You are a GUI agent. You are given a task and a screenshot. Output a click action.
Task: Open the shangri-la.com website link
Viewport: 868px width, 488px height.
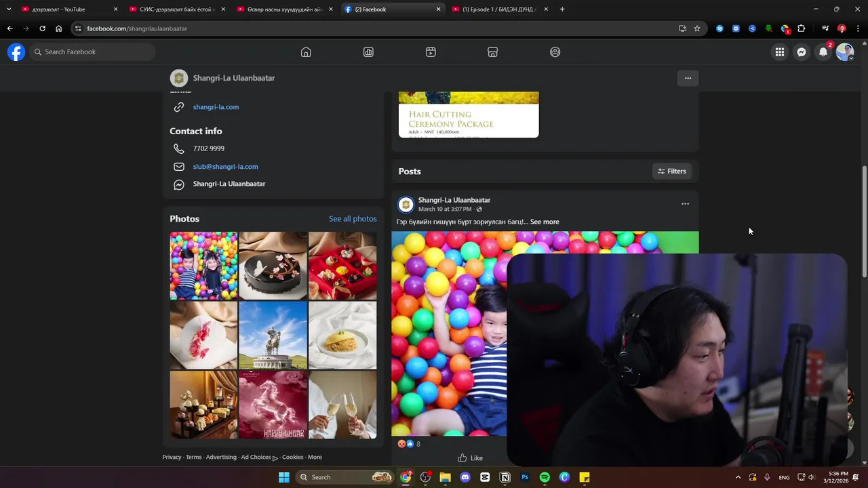click(x=216, y=107)
